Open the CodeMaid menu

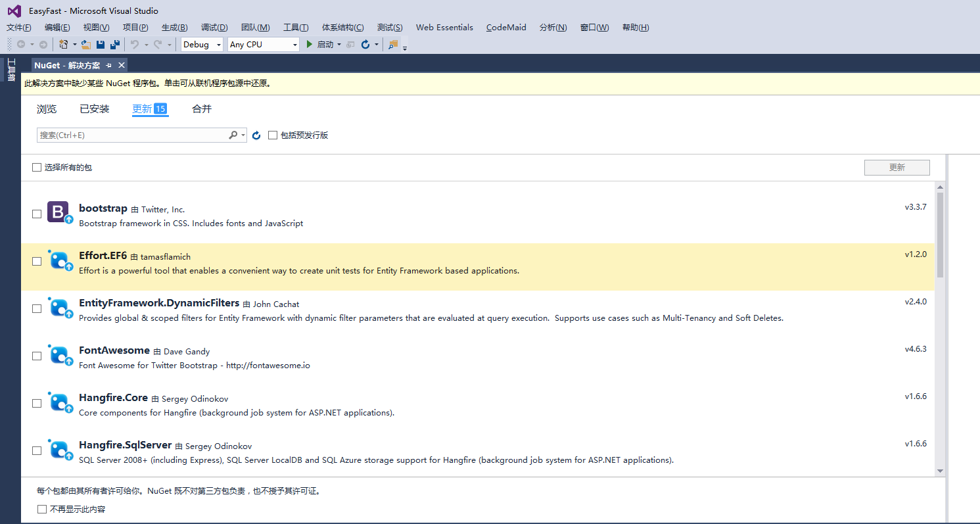tap(506, 28)
